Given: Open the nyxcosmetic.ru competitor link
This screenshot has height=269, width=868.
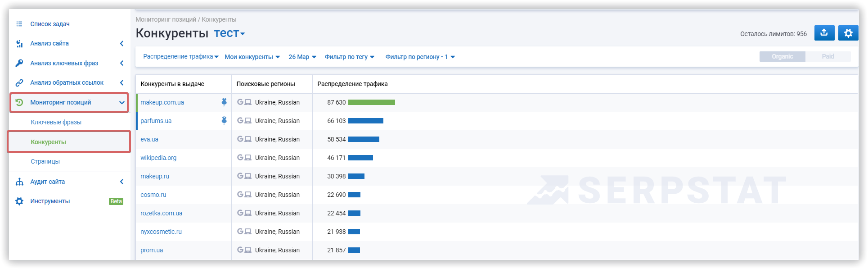Looking at the screenshot, I should click(x=161, y=232).
